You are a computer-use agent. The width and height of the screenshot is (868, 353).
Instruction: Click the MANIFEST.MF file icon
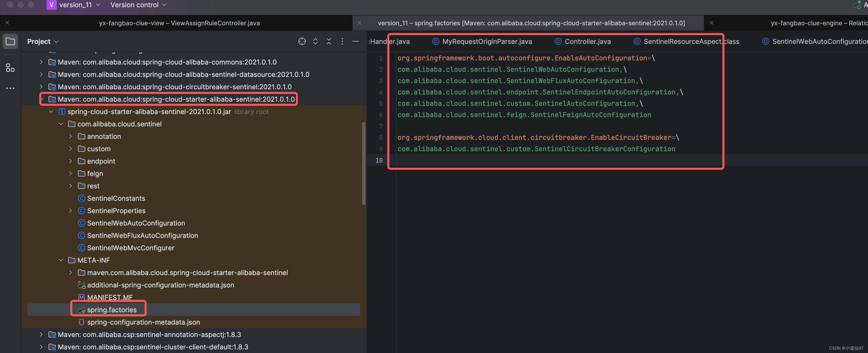(81, 297)
